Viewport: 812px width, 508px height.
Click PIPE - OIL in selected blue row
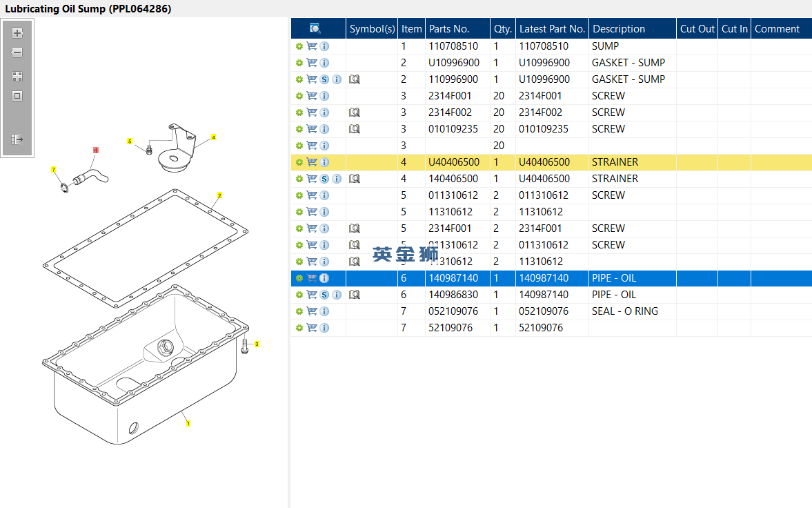point(614,278)
